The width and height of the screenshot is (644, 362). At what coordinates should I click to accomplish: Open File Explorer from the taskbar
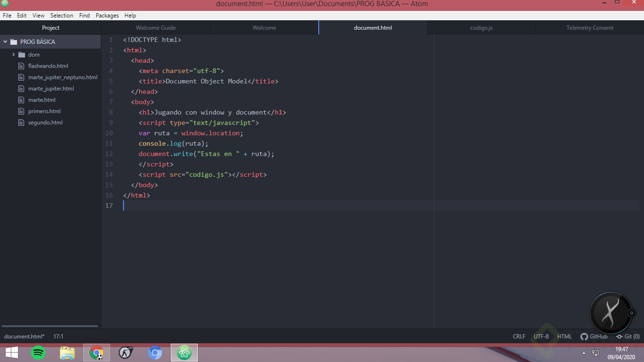click(x=67, y=353)
